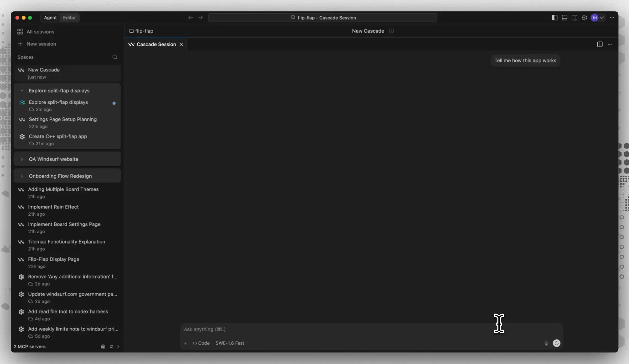Click the send button in chat box
The width and height of the screenshot is (629, 364).
pyautogui.click(x=556, y=343)
